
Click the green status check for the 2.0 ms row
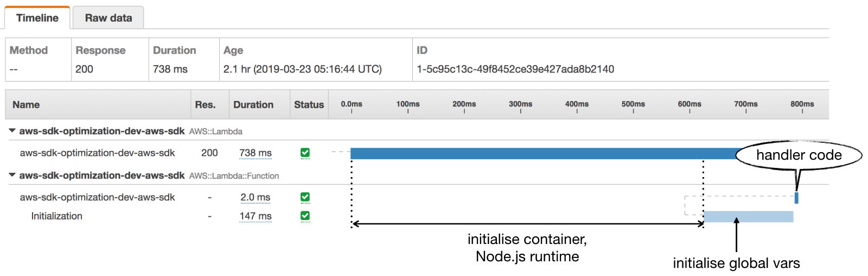305,197
